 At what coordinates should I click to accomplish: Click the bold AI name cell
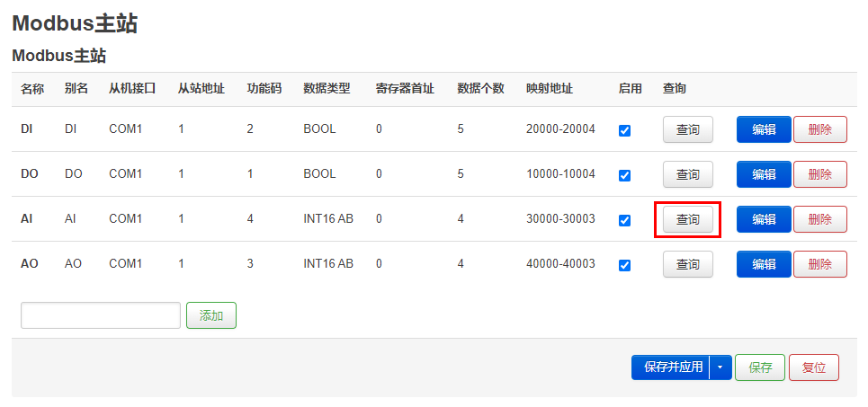pos(27,219)
